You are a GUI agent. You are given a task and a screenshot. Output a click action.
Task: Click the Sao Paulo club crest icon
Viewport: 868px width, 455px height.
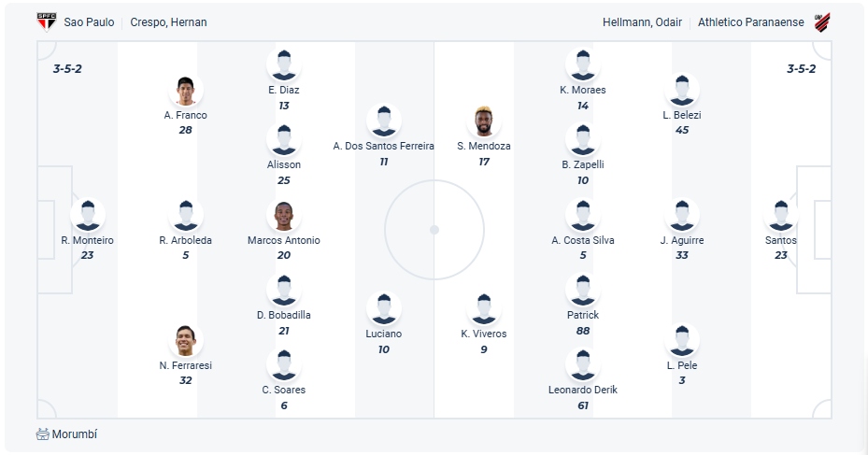[x=47, y=22]
